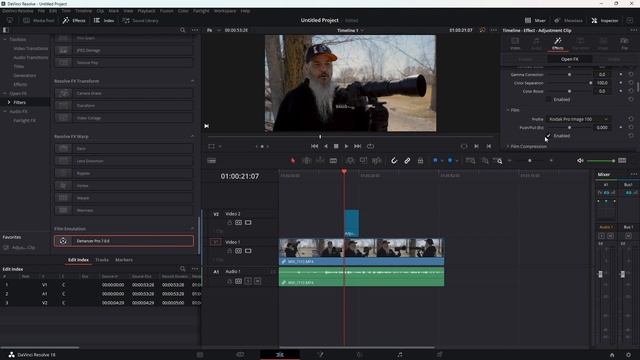Toggle the Inspector panel button
640x360 pixels.
coord(605,20)
